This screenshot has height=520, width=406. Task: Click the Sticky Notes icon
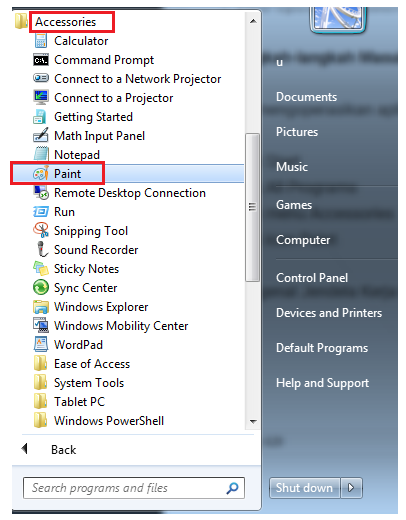(41, 268)
